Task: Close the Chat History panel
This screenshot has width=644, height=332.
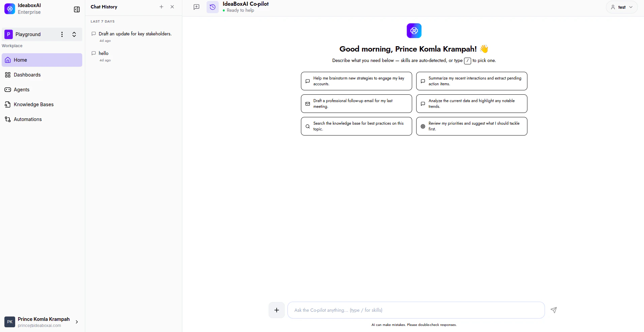Action: (x=172, y=7)
